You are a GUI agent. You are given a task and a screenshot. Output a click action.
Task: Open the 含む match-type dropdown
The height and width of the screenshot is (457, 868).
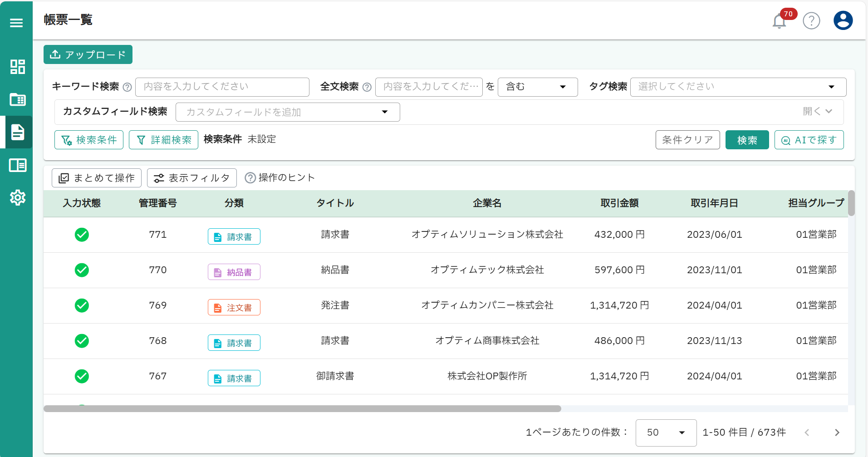pos(537,87)
